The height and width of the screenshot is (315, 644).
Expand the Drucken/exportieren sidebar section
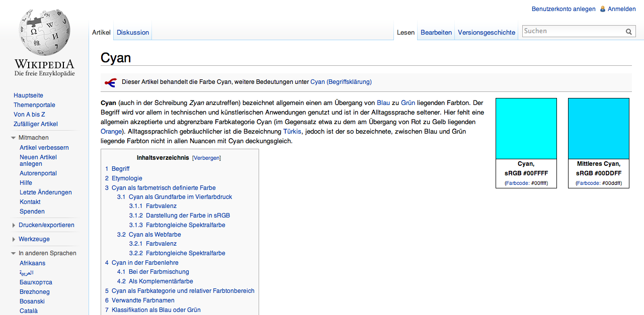pos(14,225)
